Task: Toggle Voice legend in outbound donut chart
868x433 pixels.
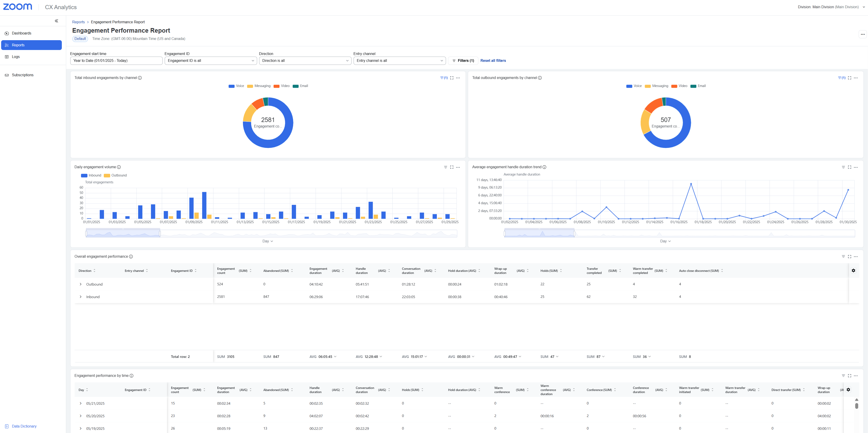Action: [x=634, y=86]
